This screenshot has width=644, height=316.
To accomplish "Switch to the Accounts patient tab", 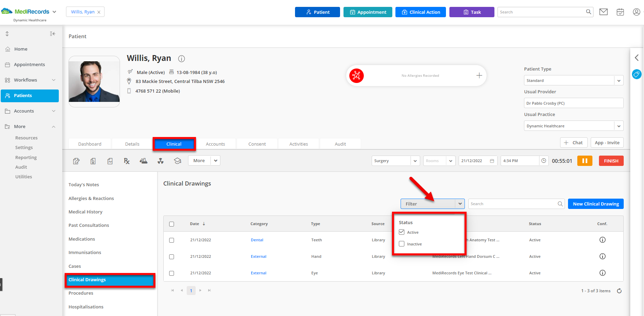I will pyautogui.click(x=216, y=144).
